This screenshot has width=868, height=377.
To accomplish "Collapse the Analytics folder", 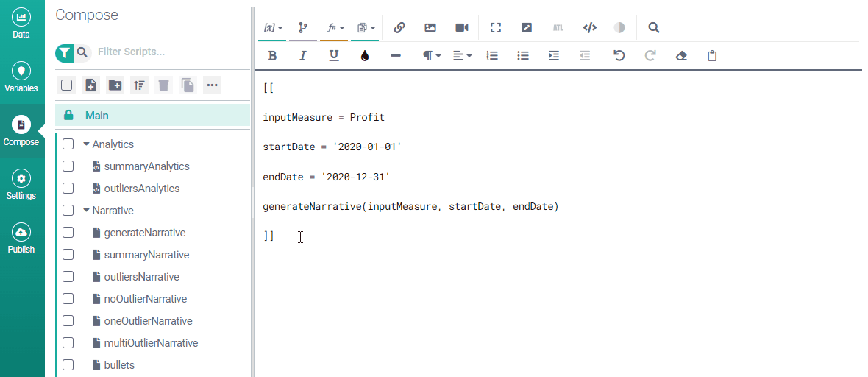I will point(86,144).
